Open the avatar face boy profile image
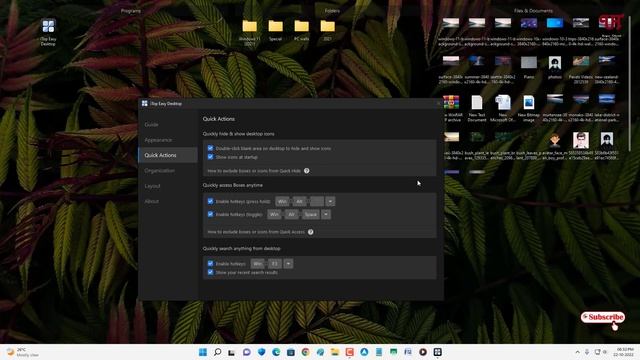 click(x=555, y=146)
